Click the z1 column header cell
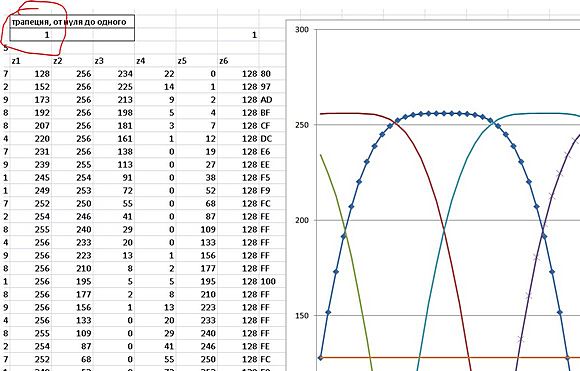The width and height of the screenshot is (580, 371). pos(31,61)
